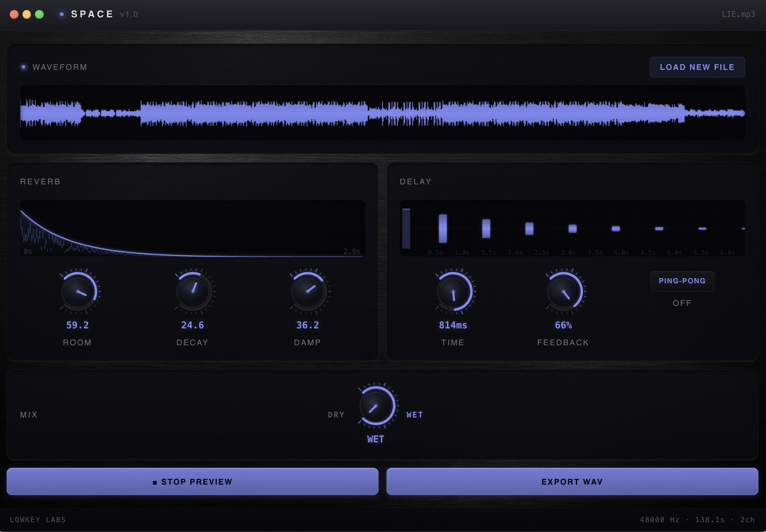Click the Waveform section indicator dot
Screen dimensions: 766x532
tap(24, 67)
